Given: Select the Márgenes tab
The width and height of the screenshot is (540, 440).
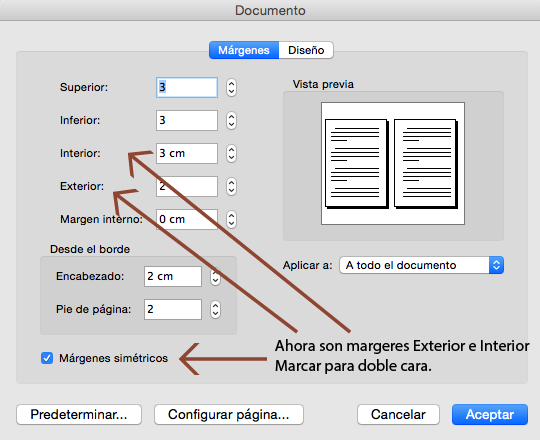Looking at the screenshot, I should [244, 50].
